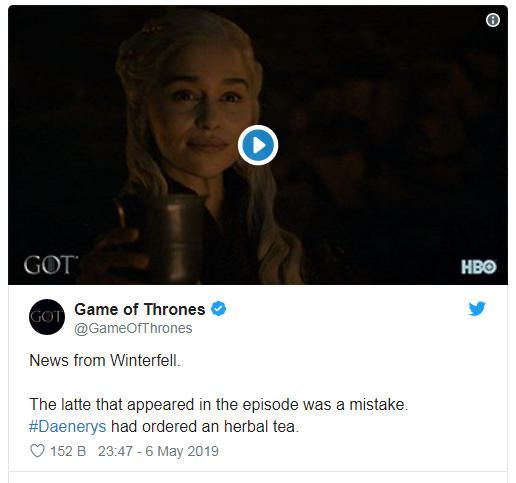
Task: Open the 23:47 - 6 May 2019 timestamp
Action: [x=158, y=451]
